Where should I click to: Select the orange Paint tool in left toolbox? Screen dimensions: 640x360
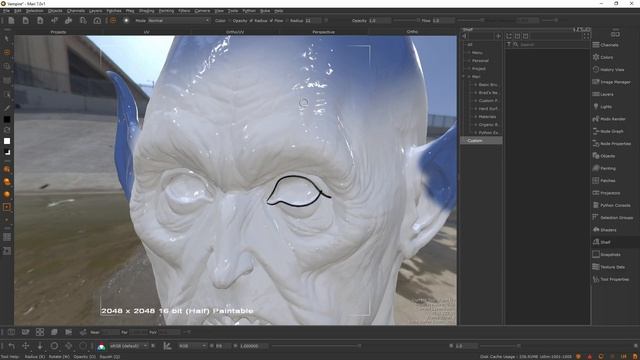pos(7,52)
